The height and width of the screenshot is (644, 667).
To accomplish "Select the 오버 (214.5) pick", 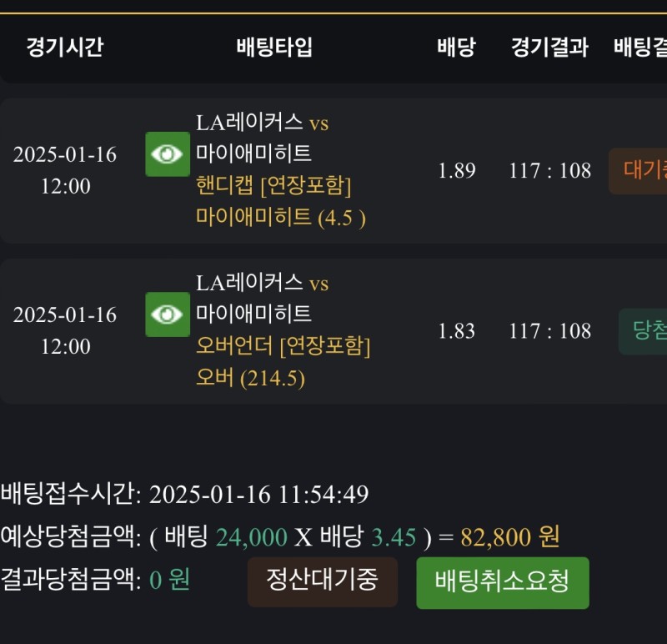I will pyautogui.click(x=250, y=378).
